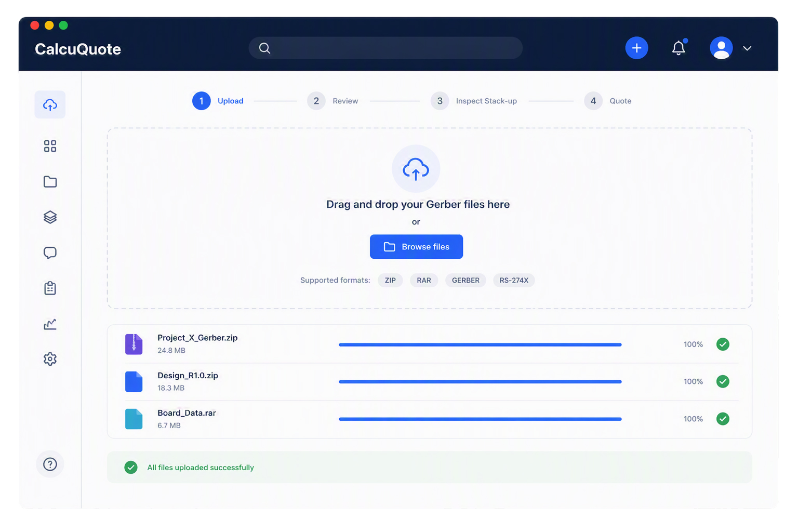Click the 18.3 MB file size

(x=171, y=388)
